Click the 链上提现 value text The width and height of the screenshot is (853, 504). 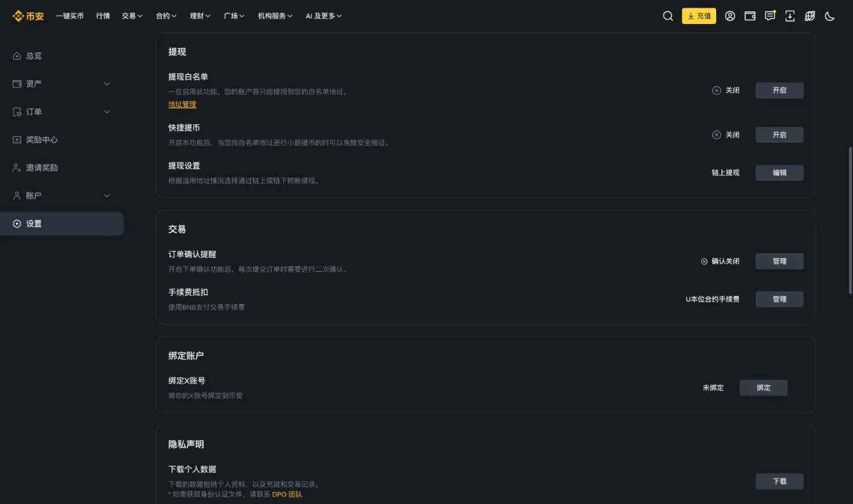[725, 173]
